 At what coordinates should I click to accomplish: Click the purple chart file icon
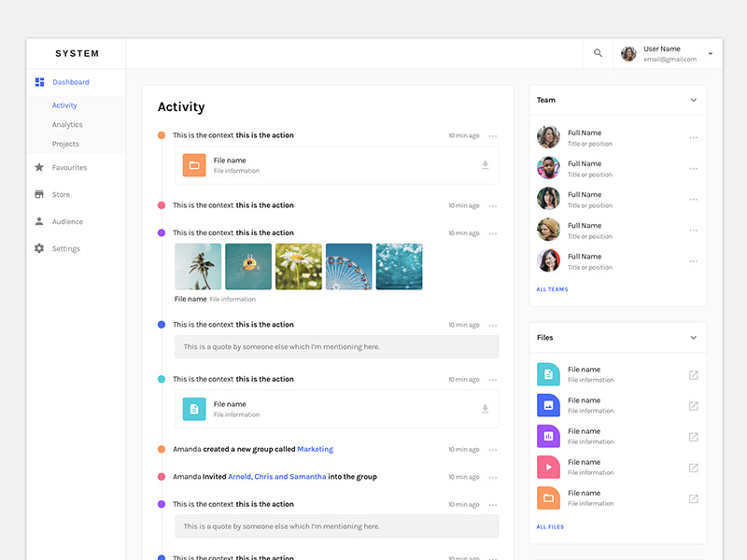[x=548, y=436]
